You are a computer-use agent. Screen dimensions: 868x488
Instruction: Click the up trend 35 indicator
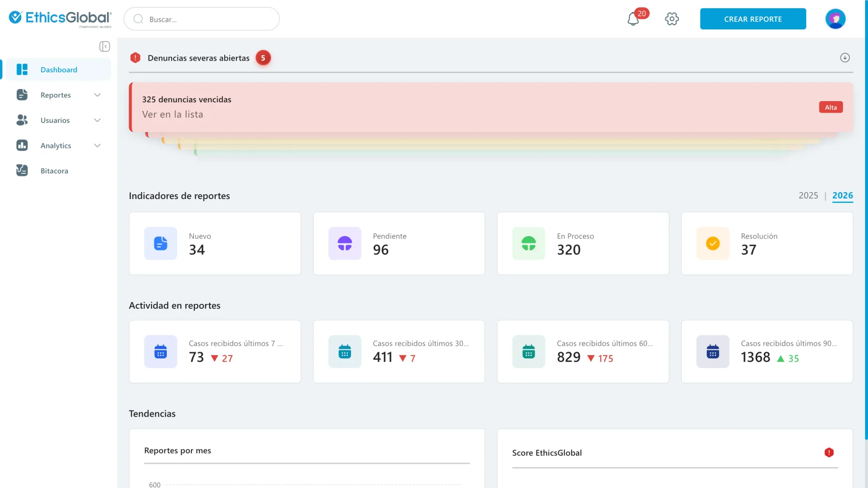788,358
